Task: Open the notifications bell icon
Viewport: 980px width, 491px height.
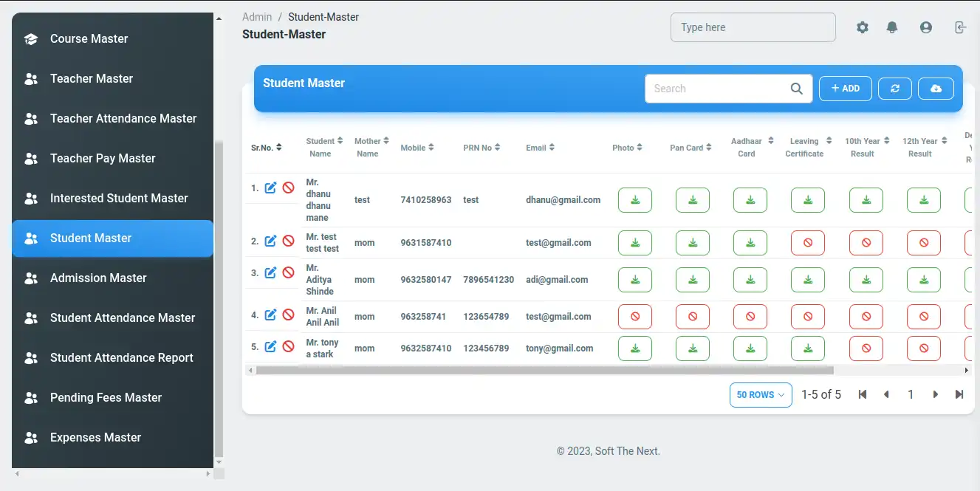Action: (892, 27)
